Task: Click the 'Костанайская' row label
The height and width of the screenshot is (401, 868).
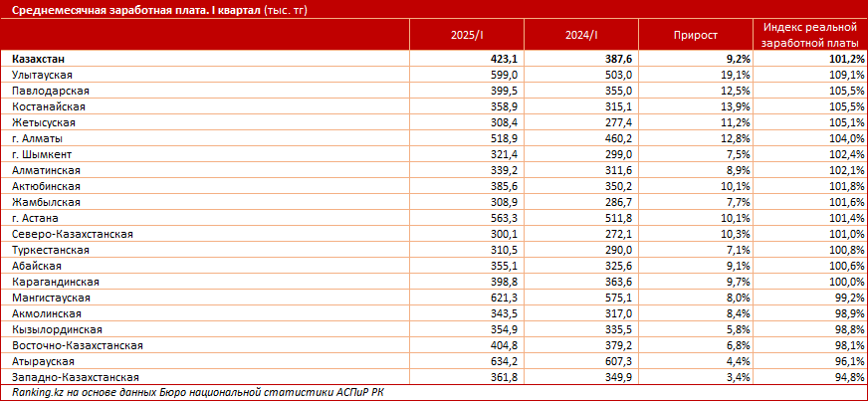Action: point(48,106)
